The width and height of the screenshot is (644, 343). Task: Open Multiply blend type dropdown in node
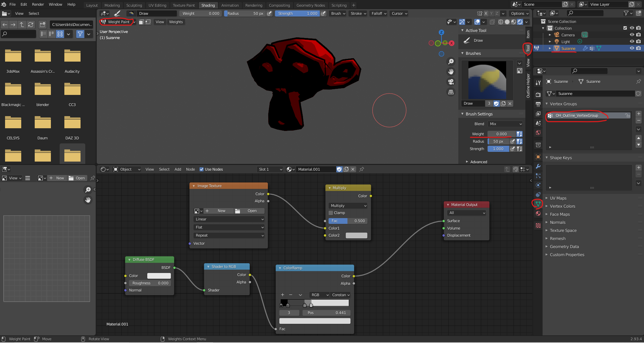click(348, 206)
